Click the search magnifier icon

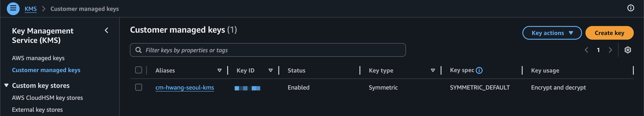[138, 50]
